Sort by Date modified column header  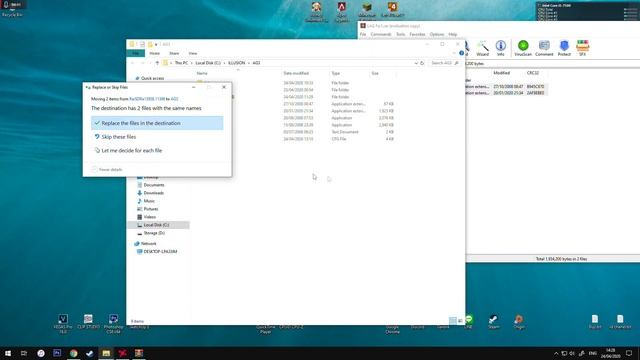click(296, 73)
